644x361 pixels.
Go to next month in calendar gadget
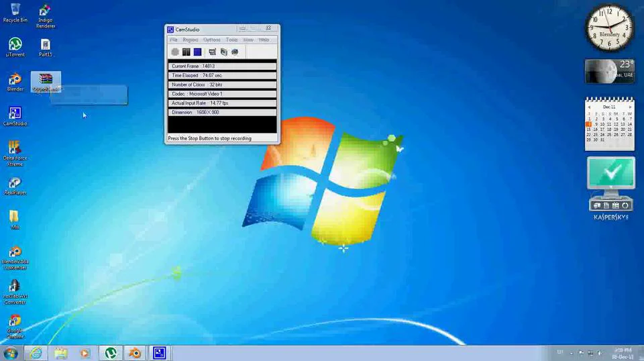(631, 107)
